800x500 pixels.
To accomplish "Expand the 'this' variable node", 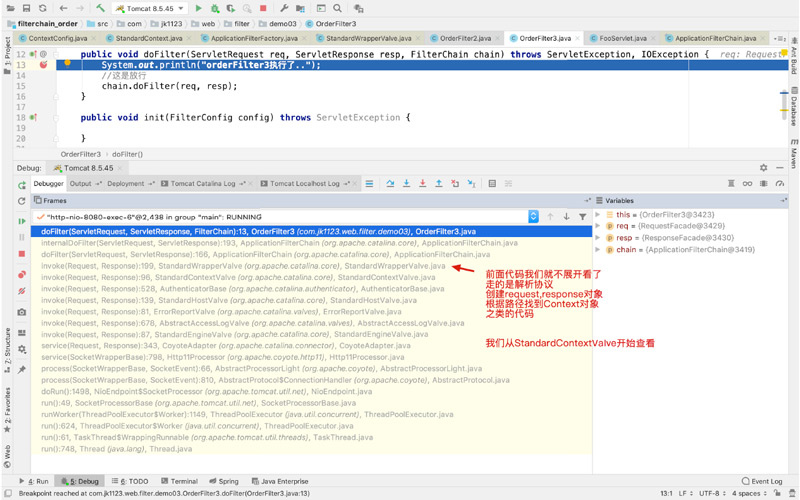I will click(598, 215).
